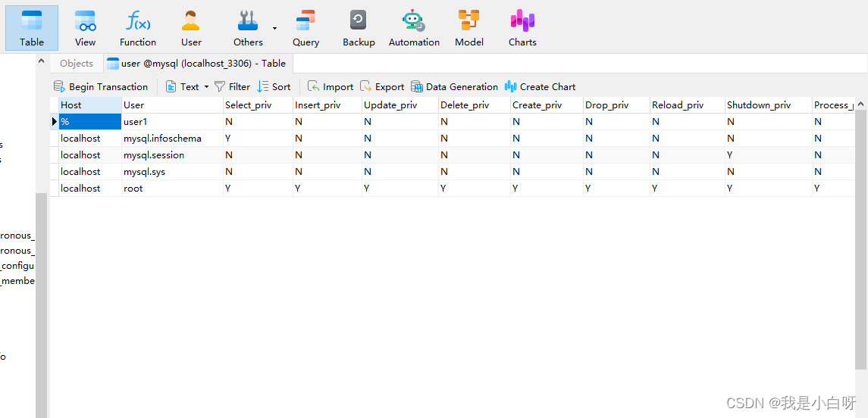This screenshot has width=868, height=418.
Task: Select the mysql.session user cell
Action: point(172,154)
